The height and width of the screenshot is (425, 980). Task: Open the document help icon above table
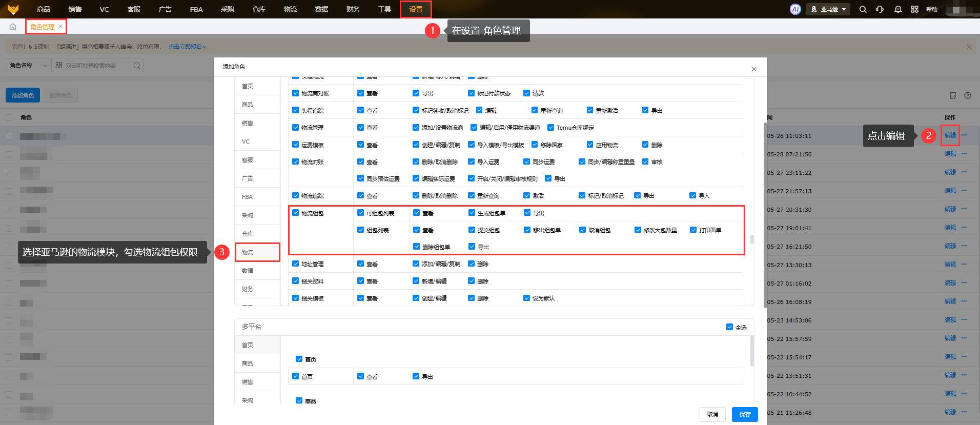tap(953, 95)
